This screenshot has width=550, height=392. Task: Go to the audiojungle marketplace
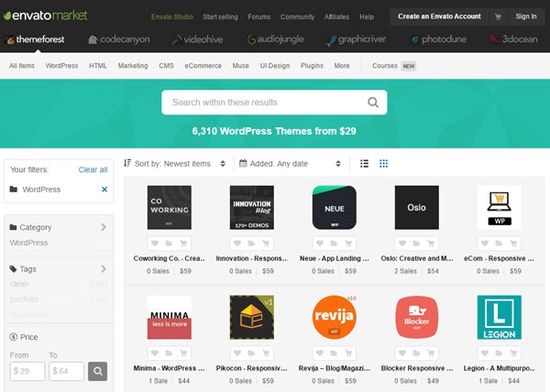[x=275, y=39]
